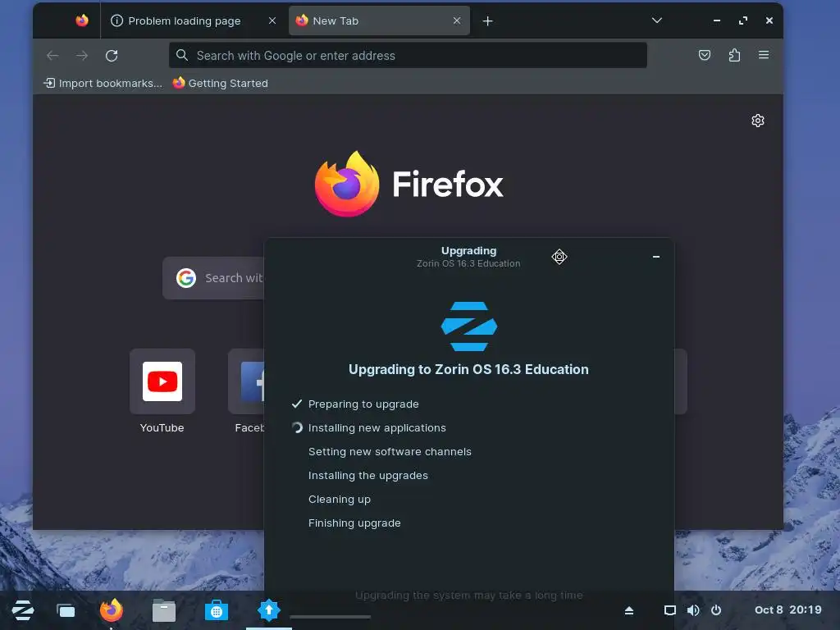Click the workspaces overview taskbar icon

point(66,610)
